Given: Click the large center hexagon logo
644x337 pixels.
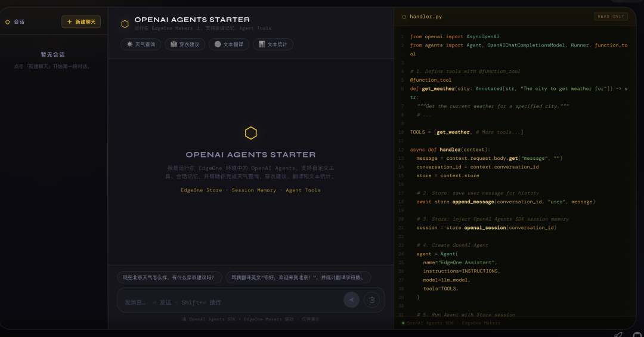Looking at the screenshot, I should tap(251, 133).
